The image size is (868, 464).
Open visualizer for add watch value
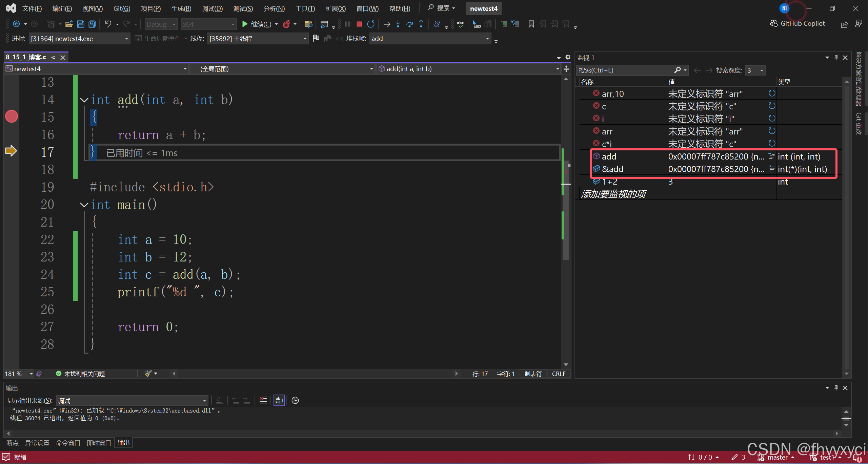(771, 156)
